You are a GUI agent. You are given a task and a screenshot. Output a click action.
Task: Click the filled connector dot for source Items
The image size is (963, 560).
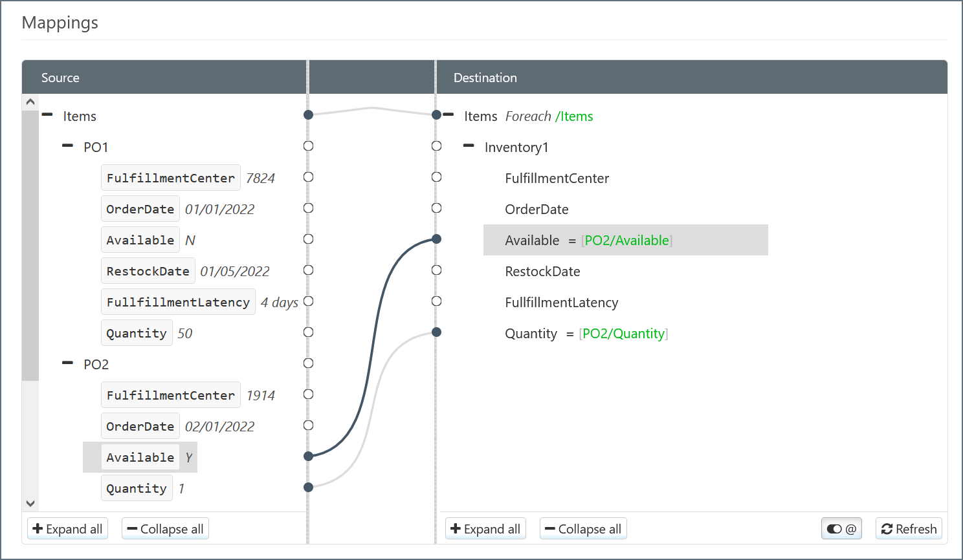[309, 115]
